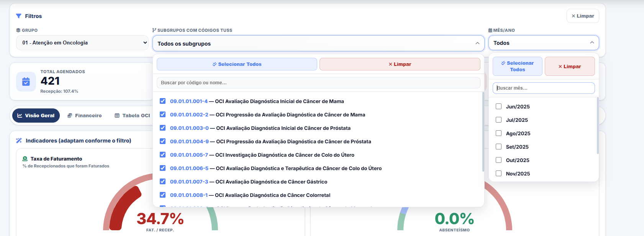This screenshot has height=236, width=644.
Task: Click the subgroup list vertical scrollbar
Action: pos(483,132)
